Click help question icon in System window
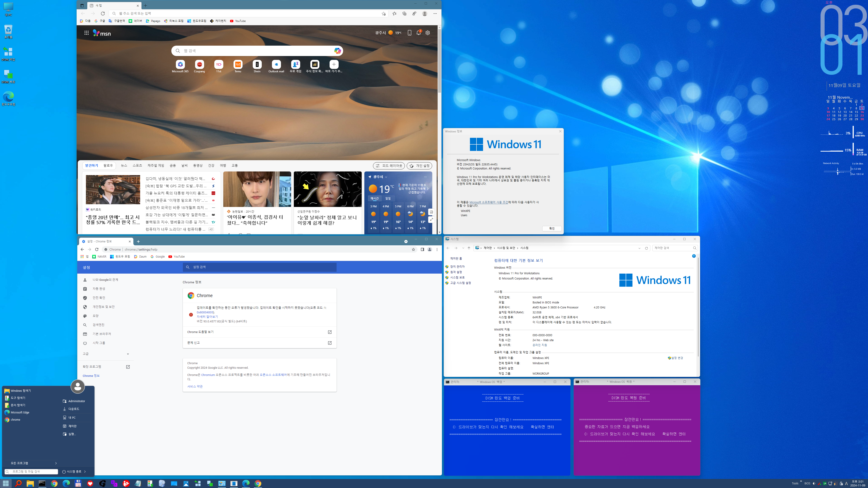This screenshot has height=488, width=868. (x=694, y=256)
